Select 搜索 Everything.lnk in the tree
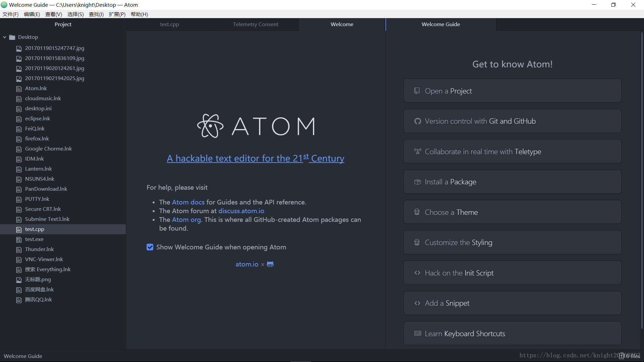The image size is (644, 362). [63, 269]
